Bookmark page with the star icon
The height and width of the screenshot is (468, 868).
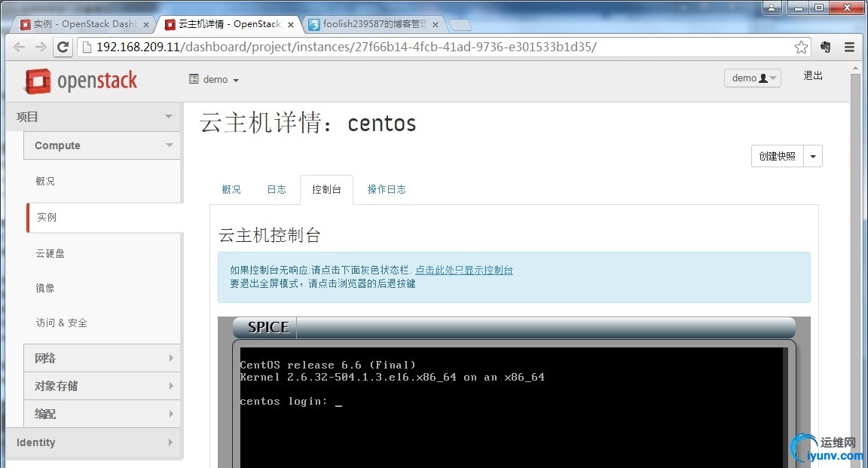(x=800, y=47)
